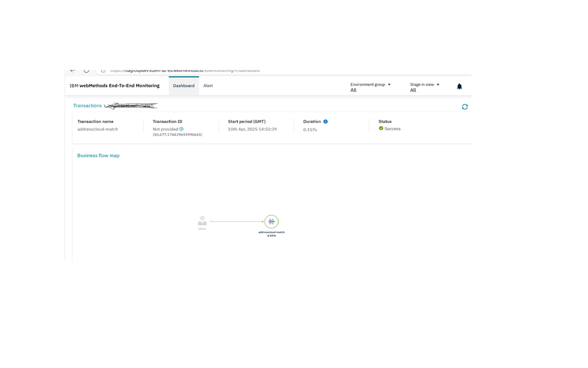Click the All value under Environment group
588x368 pixels.
(x=353, y=90)
